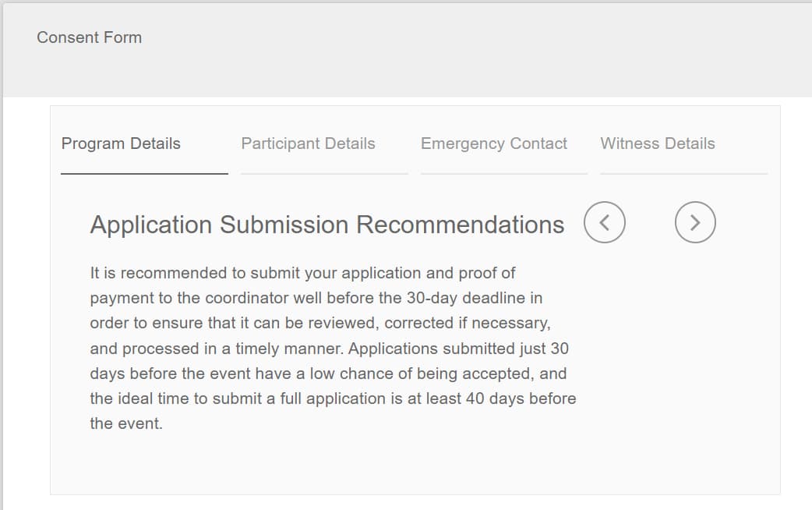The image size is (812, 510).
Task: Open the Emergency Contact tab
Action: tap(494, 143)
